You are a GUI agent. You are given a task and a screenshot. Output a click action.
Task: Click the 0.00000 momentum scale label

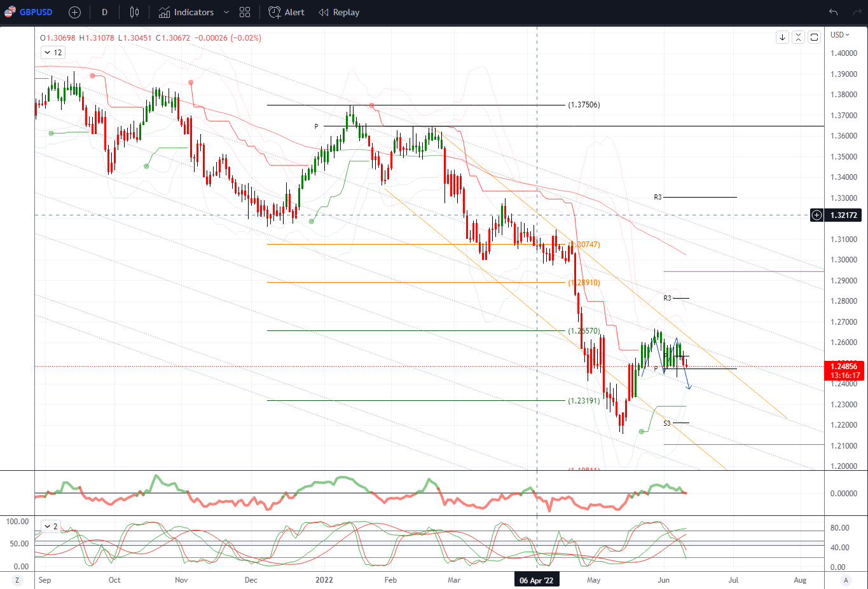[x=844, y=494]
